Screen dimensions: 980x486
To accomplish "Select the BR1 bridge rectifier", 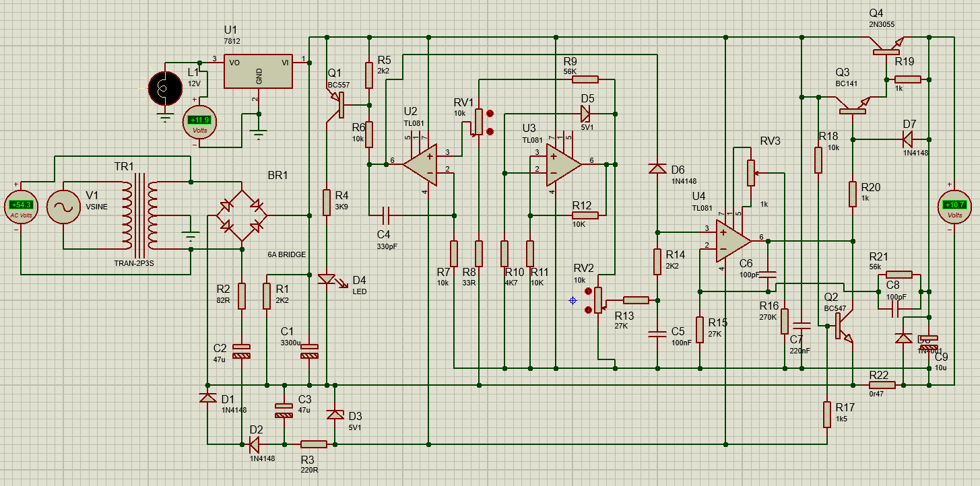I will [242, 215].
